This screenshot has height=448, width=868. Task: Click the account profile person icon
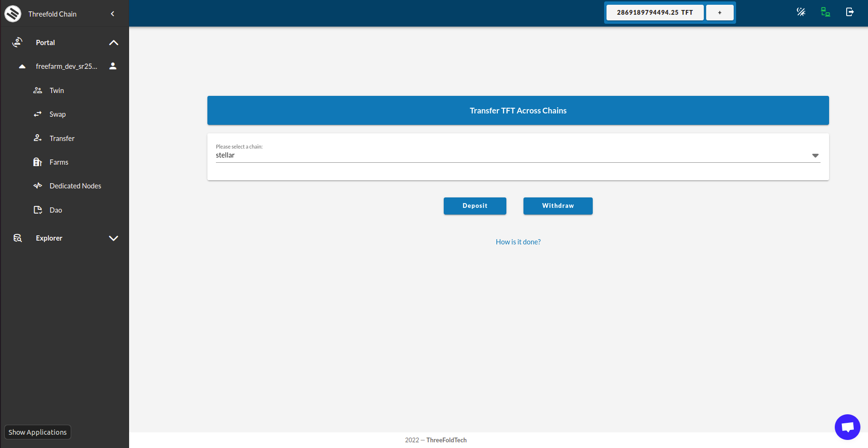[113, 66]
